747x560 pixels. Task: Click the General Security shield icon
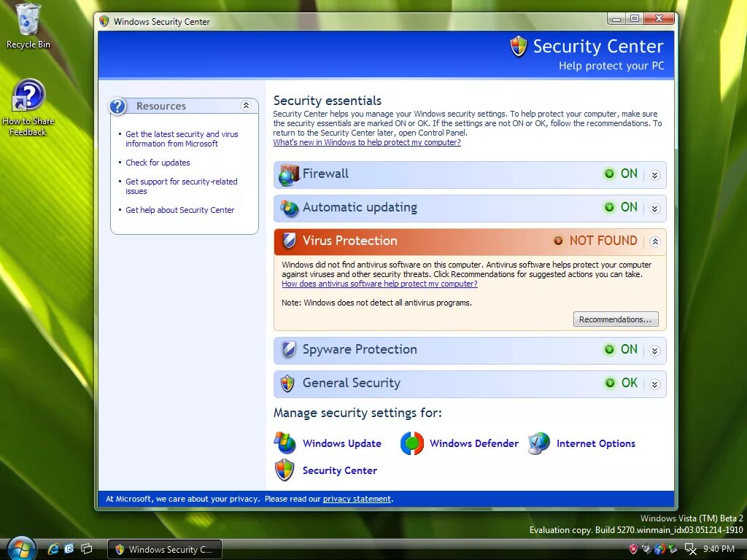pos(287,384)
